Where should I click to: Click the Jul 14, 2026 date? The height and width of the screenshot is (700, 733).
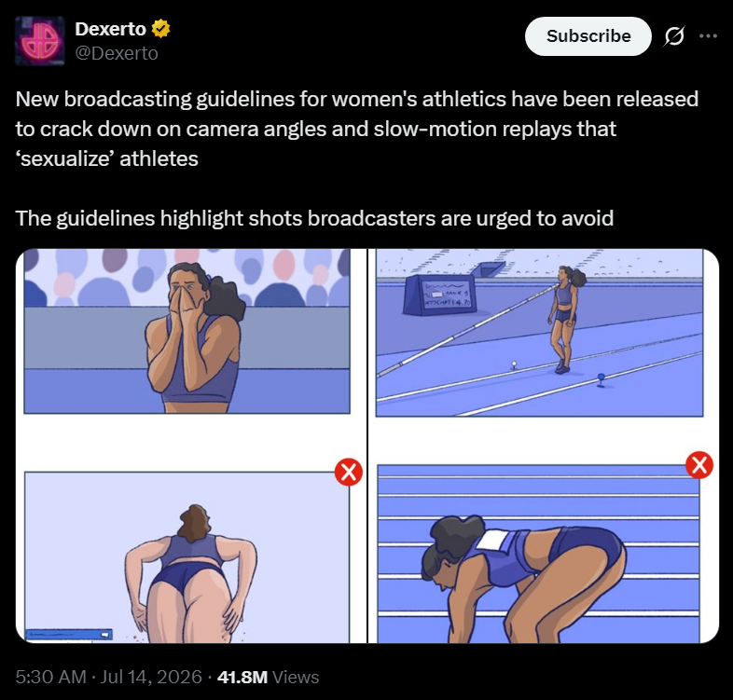coord(151,677)
